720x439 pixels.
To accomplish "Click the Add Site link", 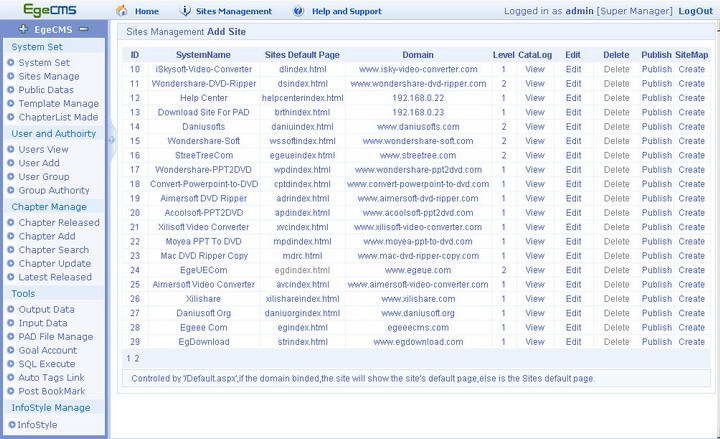I will [x=226, y=32].
